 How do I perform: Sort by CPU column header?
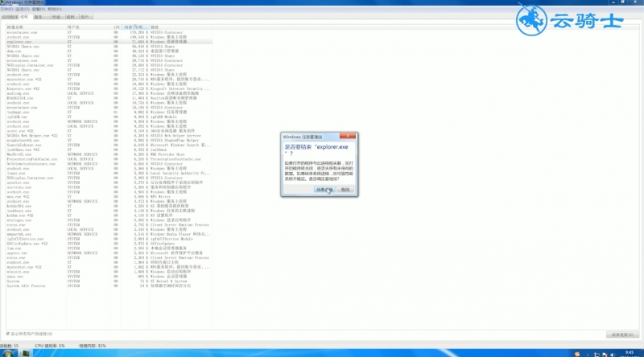pos(116,27)
